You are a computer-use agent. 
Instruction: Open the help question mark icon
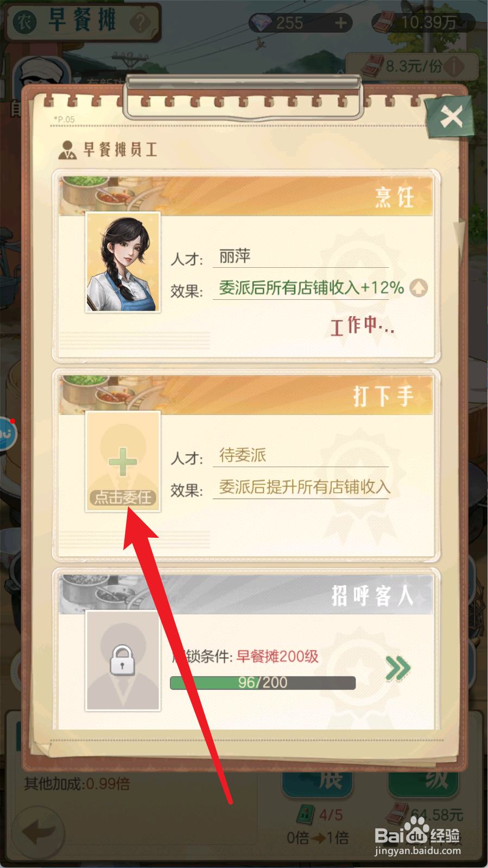pyautogui.click(x=141, y=23)
